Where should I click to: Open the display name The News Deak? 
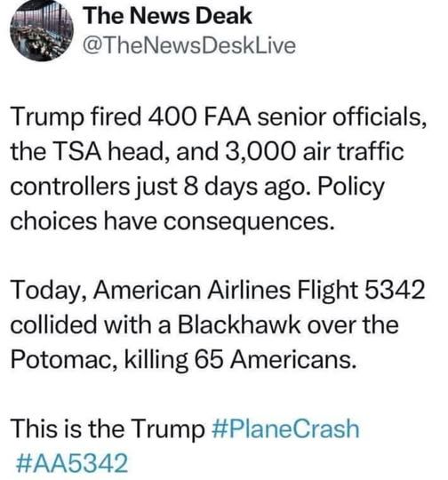[167, 16]
